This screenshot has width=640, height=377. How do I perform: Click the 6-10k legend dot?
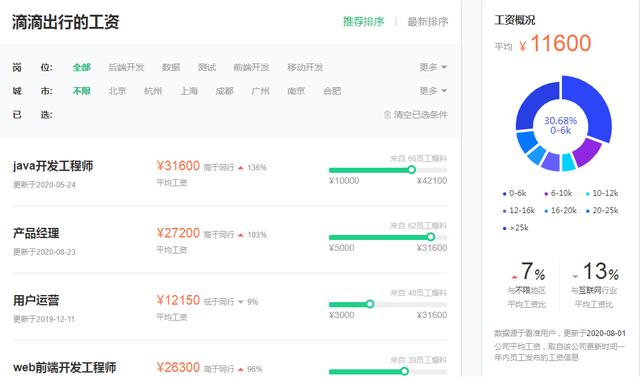[x=546, y=194]
